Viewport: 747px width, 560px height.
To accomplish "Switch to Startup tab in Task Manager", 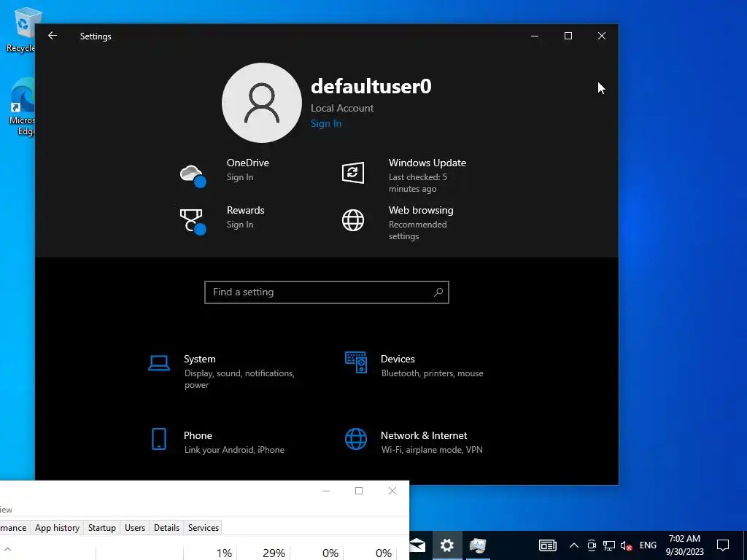I will coord(102,528).
